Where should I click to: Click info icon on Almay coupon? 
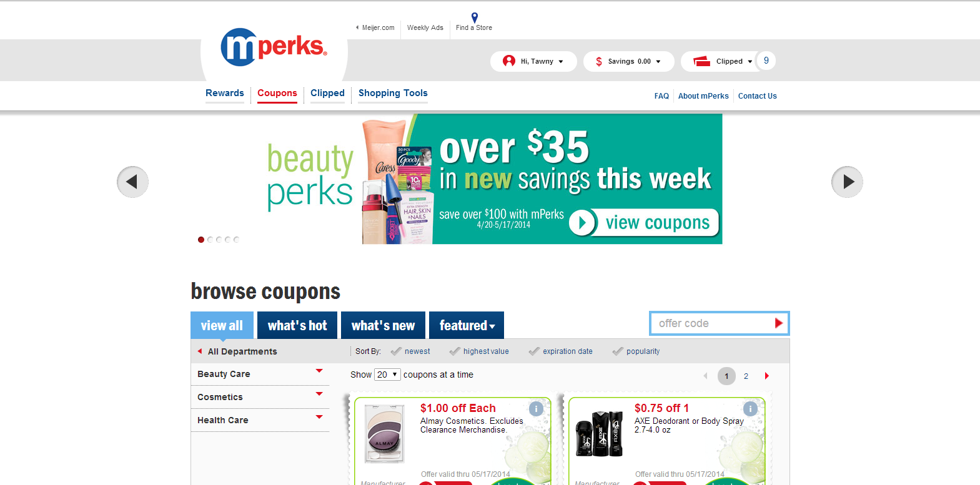pos(536,409)
